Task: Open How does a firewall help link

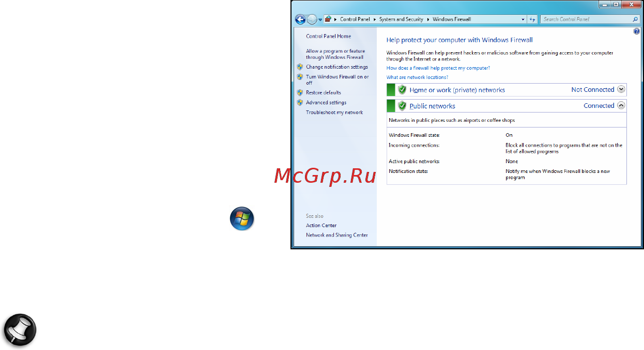Action: point(438,68)
